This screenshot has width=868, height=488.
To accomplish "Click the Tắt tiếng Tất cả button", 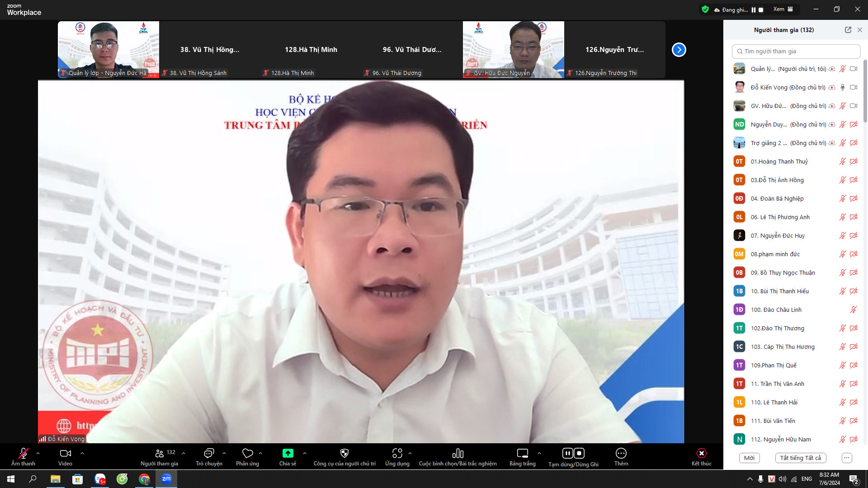I will [x=800, y=458].
